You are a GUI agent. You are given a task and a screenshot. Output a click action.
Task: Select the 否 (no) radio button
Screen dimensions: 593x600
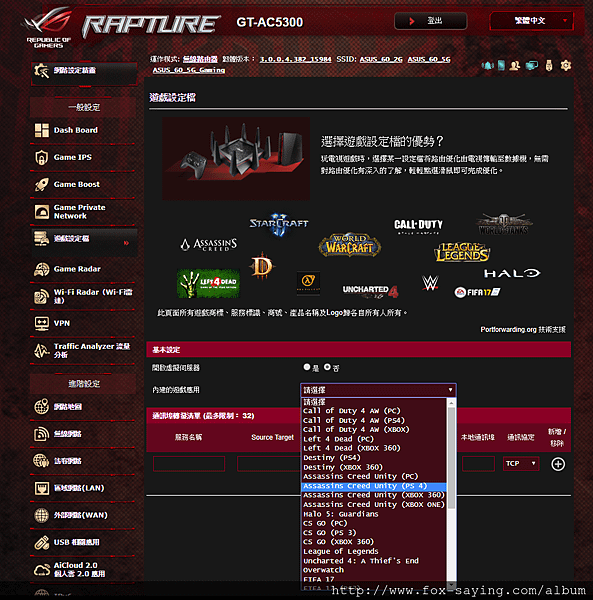tap(327, 367)
